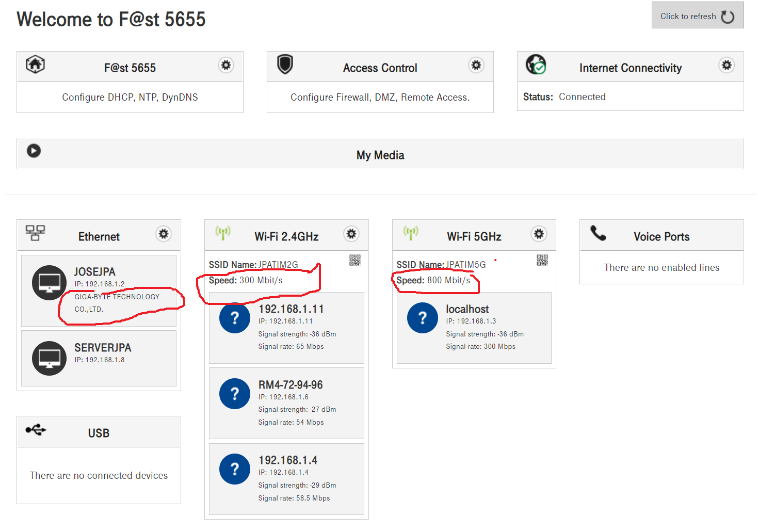Click the refresh button

pyautogui.click(x=698, y=15)
